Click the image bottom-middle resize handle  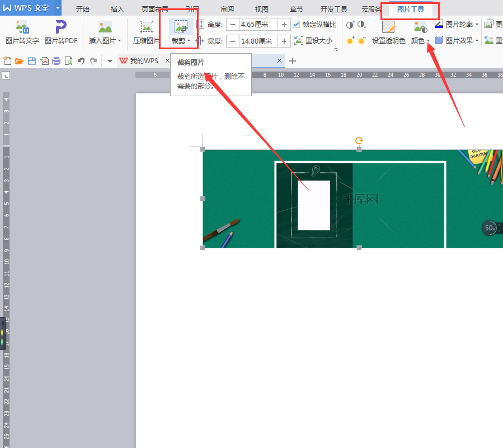click(359, 248)
